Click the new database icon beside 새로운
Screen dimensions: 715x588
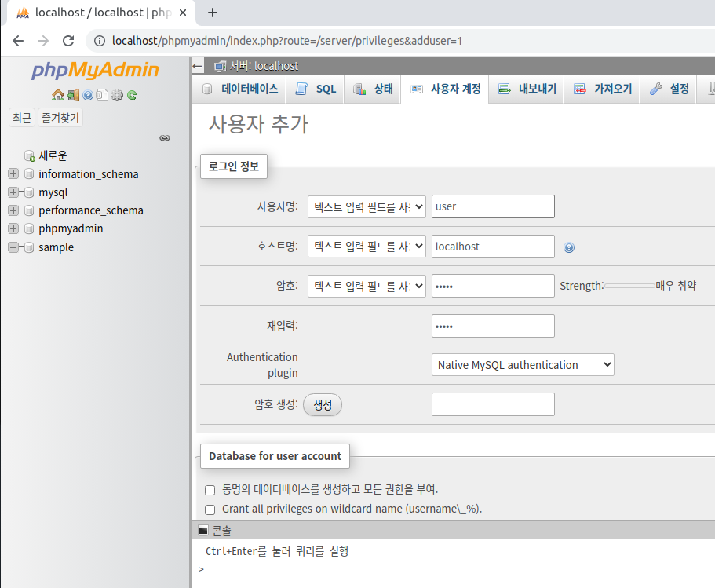[x=30, y=156]
